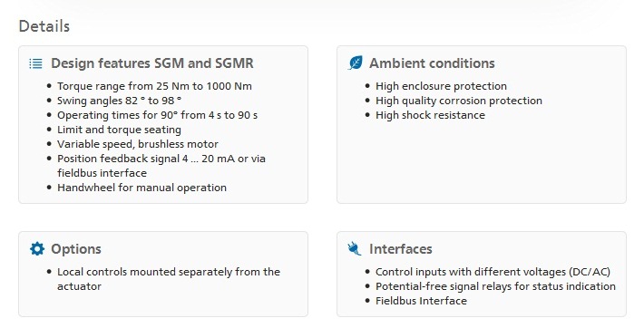Image resolution: width=644 pixels, height=328 pixels.
Task: Select the High enclosure protection bullet
Action: pos(441,86)
